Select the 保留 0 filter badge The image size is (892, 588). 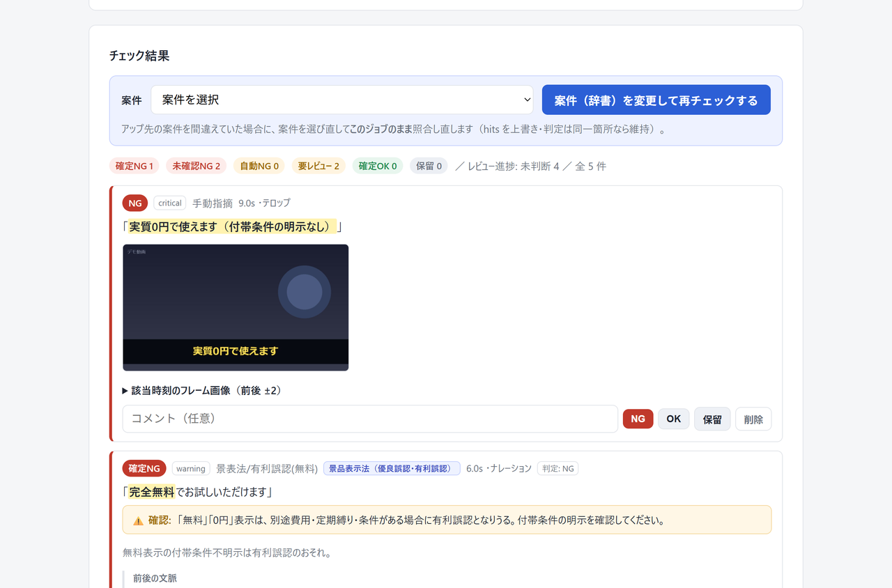[429, 166]
